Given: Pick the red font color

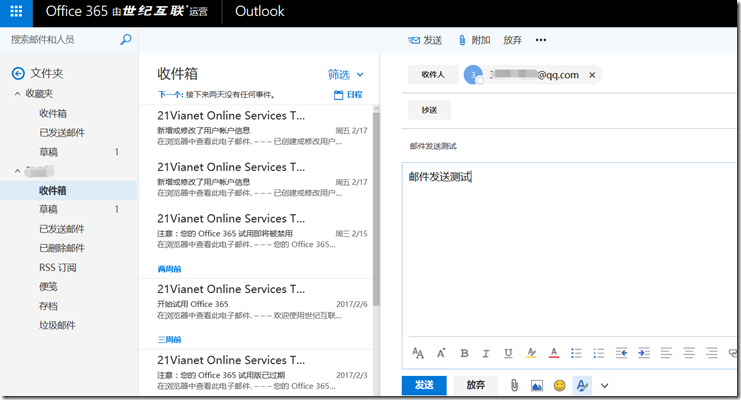Looking at the screenshot, I should point(554,353).
